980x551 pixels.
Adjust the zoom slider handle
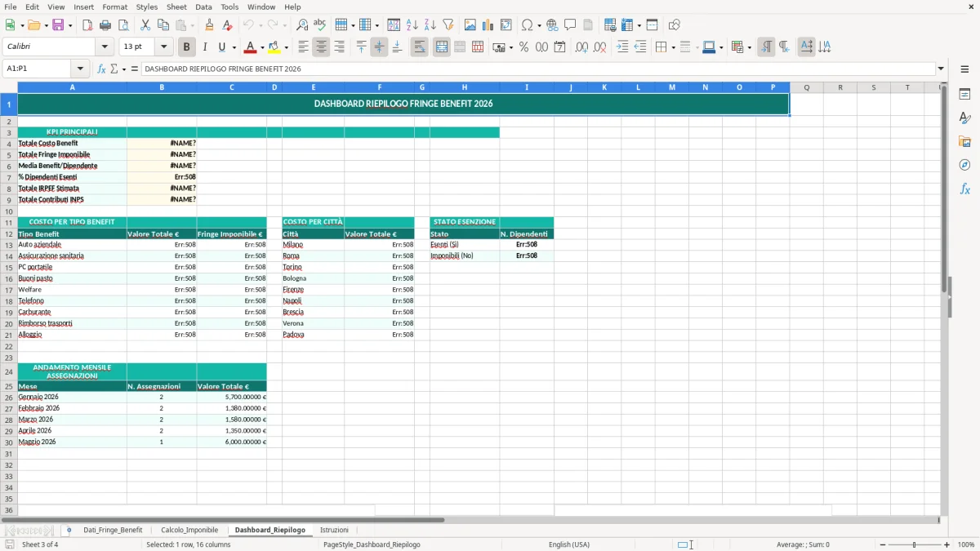pyautogui.click(x=915, y=544)
